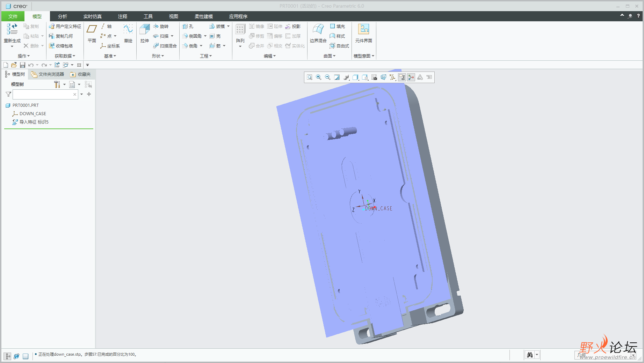The image size is (644, 363).
Task: Expand the 操作 group dropdown
Action: (24, 56)
